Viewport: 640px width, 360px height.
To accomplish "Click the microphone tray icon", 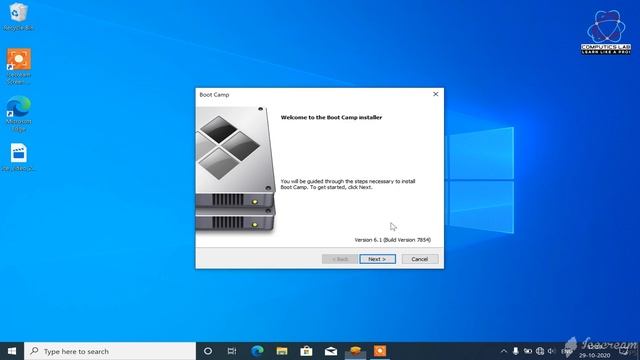I will tap(516, 351).
